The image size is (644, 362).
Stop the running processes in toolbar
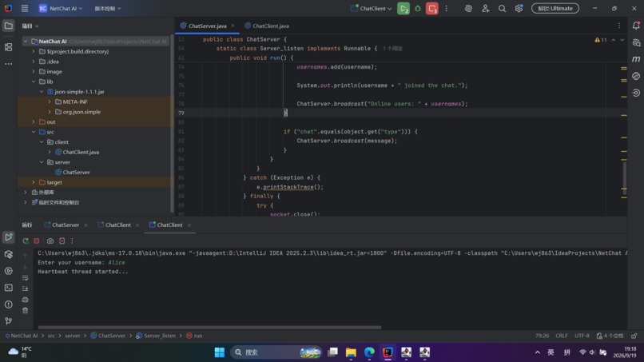click(431, 8)
